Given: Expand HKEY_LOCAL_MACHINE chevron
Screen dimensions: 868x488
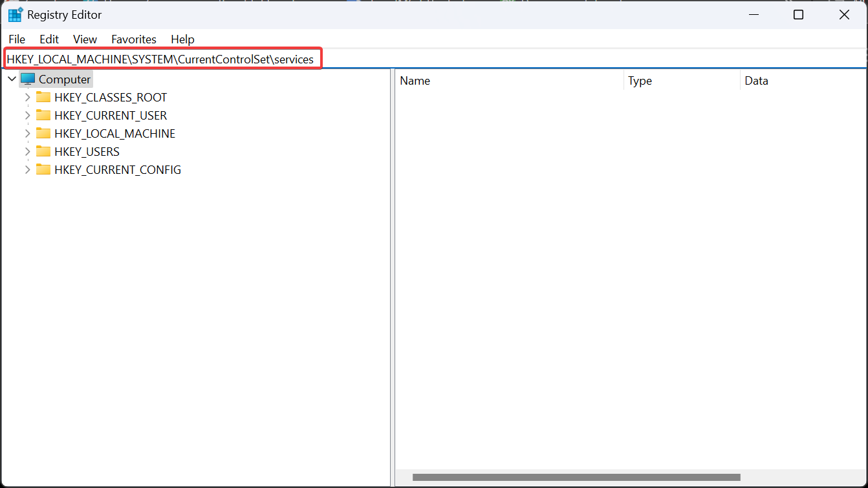Looking at the screenshot, I should pyautogui.click(x=27, y=134).
